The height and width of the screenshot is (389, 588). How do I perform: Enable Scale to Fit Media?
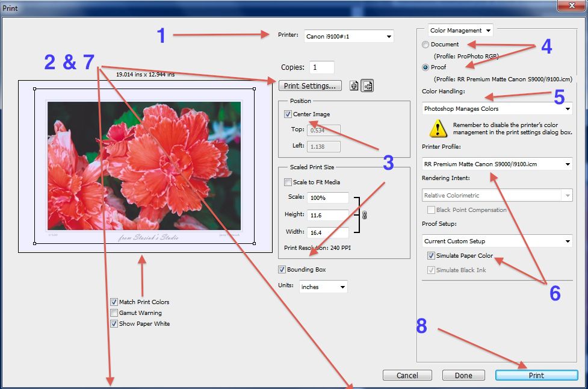coord(288,182)
